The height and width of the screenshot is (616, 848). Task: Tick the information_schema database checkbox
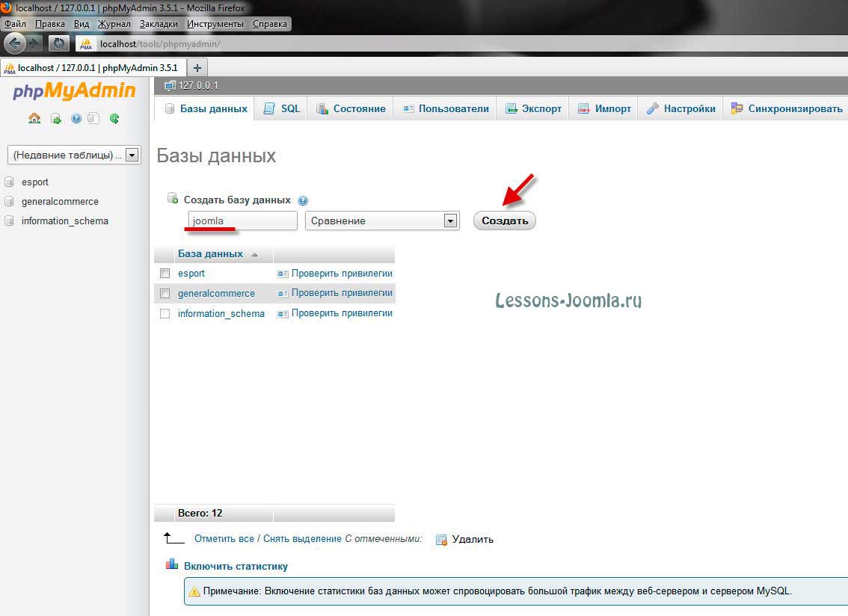coord(165,313)
